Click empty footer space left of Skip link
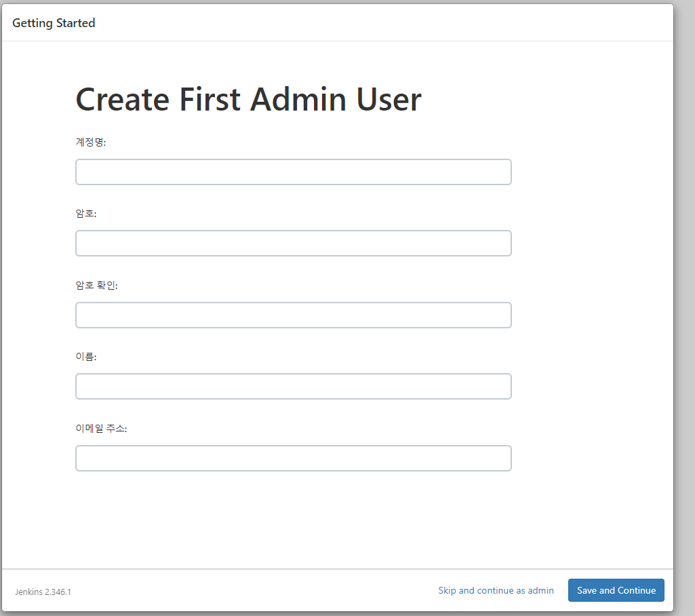 [x=258, y=590]
